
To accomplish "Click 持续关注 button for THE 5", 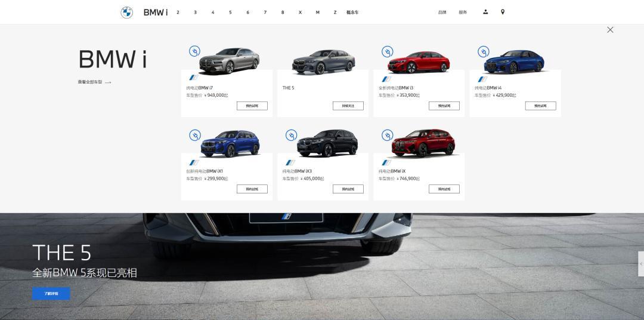I will click(x=348, y=106).
